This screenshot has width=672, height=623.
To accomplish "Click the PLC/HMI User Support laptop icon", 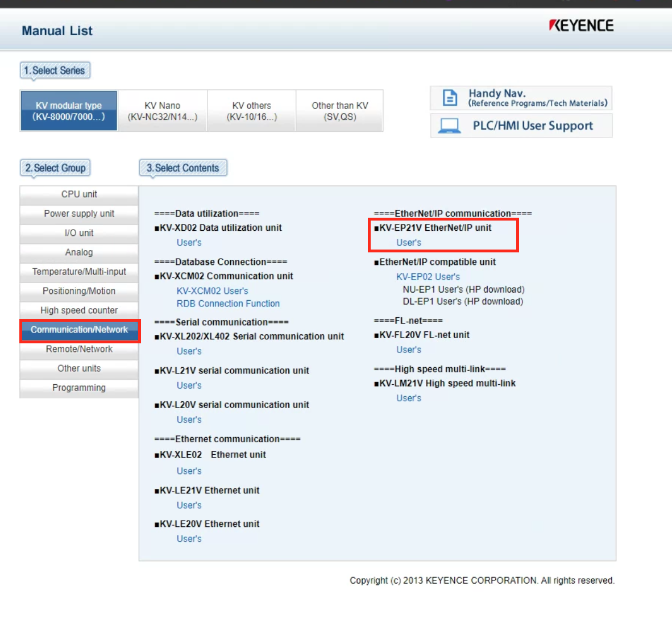I will click(450, 126).
